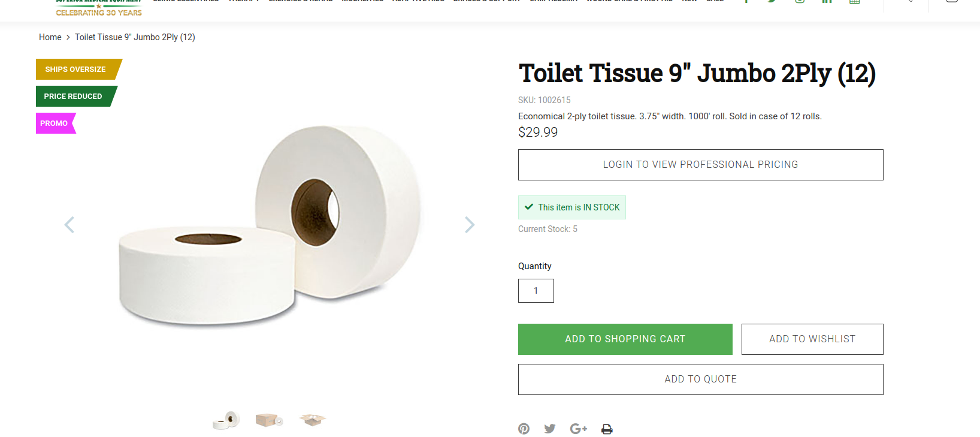
Task: Click the Google Plus share icon
Action: (x=578, y=429)
